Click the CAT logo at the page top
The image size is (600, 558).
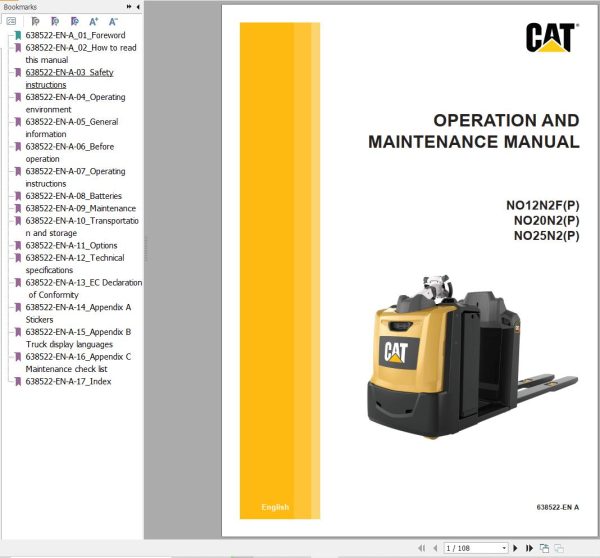tap(552, 37)
